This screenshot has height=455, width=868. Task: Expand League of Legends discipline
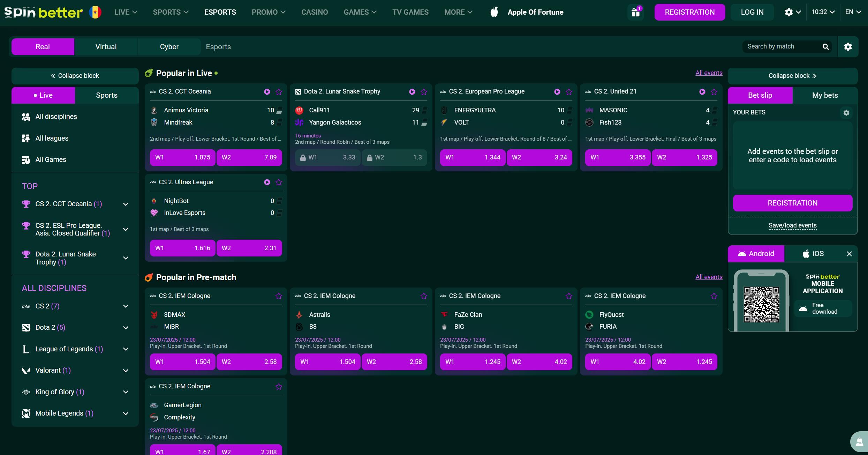click(126, 349)
